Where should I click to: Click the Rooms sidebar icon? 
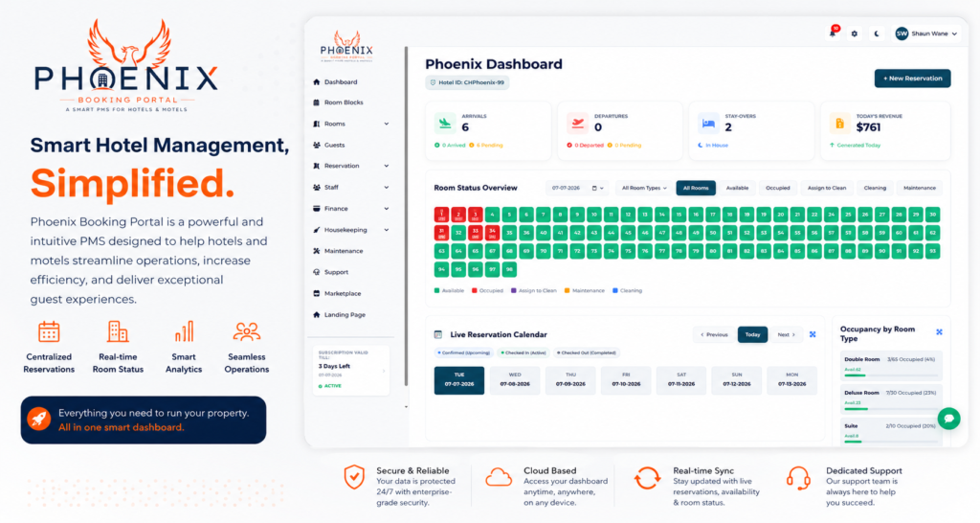(x=316, y=124)
